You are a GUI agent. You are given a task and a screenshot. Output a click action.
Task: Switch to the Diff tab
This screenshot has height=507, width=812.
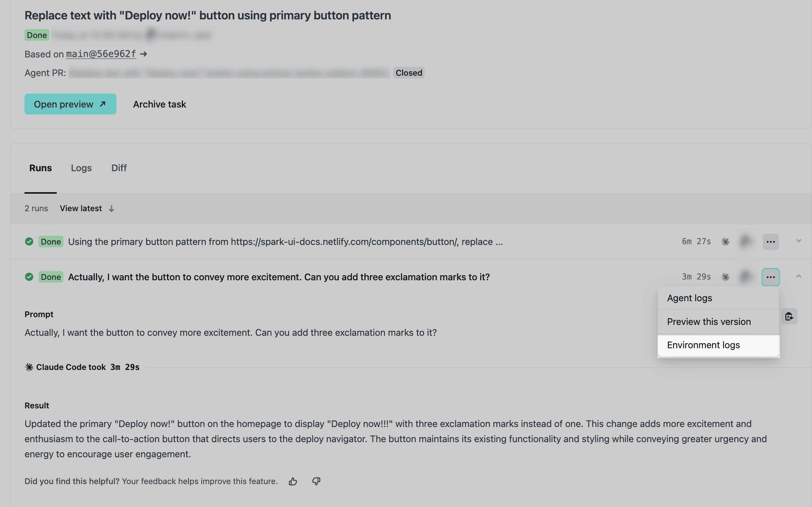pyautogui.click(x=119, y=168)
